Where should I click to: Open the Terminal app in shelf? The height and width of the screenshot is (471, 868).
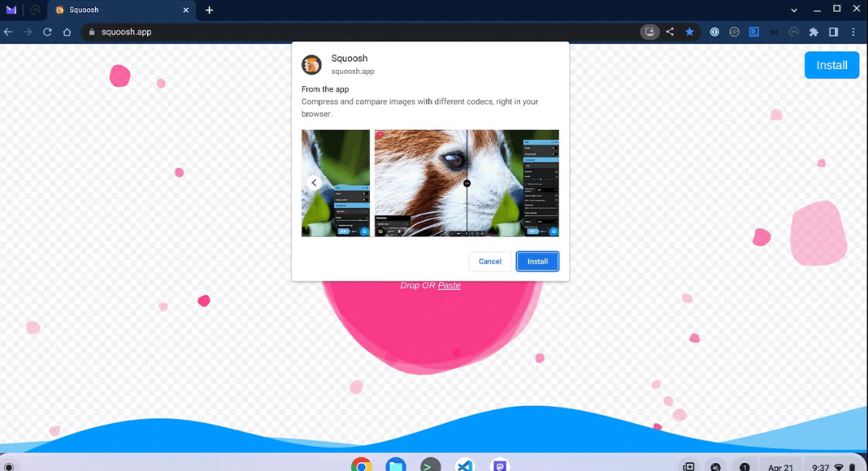point(430,465)
